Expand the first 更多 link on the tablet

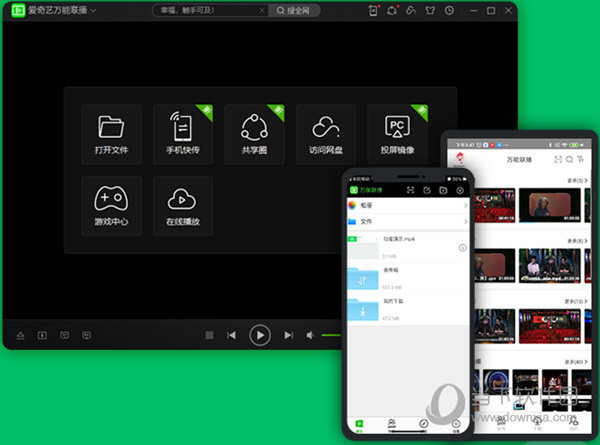(577, 180)
